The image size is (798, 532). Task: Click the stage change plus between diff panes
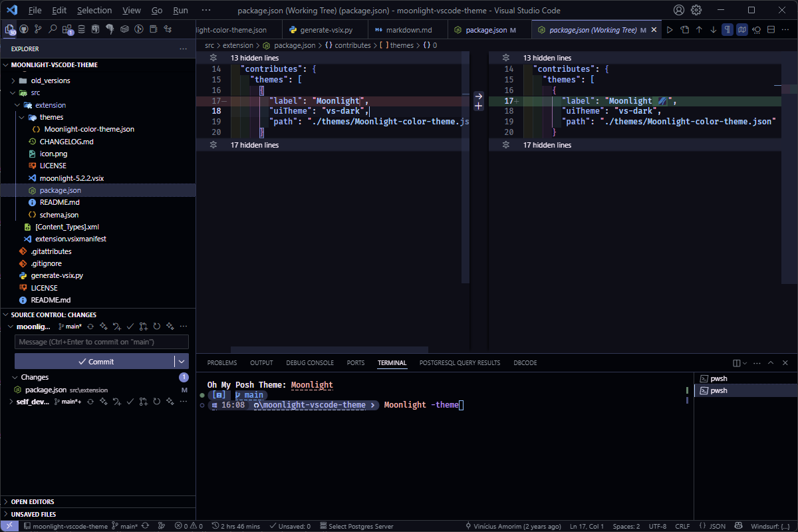pyautogui.click(x=478, y=106)
